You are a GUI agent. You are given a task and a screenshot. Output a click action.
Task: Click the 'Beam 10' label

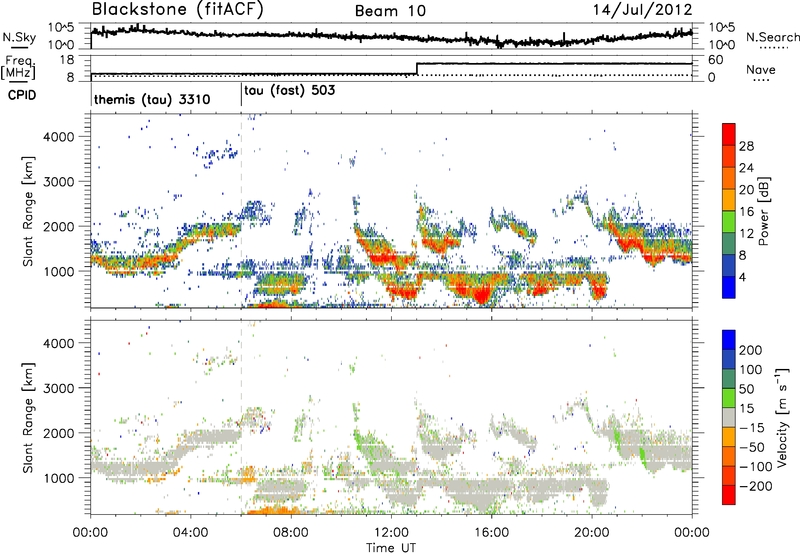pos(390,11)
